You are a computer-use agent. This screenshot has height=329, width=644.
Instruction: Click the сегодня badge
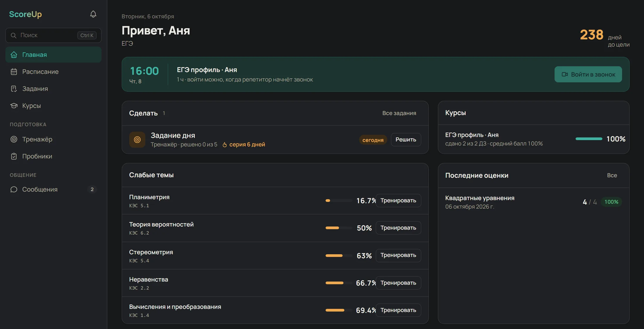(x=373, y=140)
